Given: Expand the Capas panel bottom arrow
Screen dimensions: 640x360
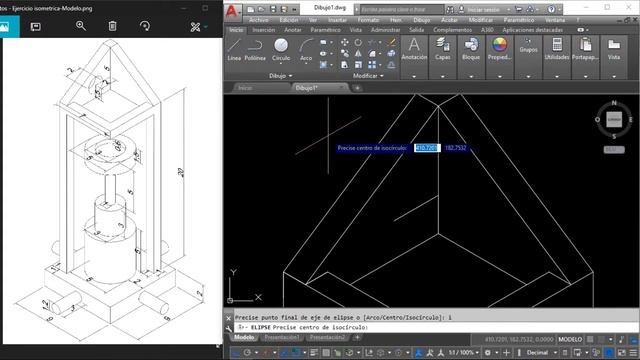Looking at the screenshot, I should click(442, 76).
